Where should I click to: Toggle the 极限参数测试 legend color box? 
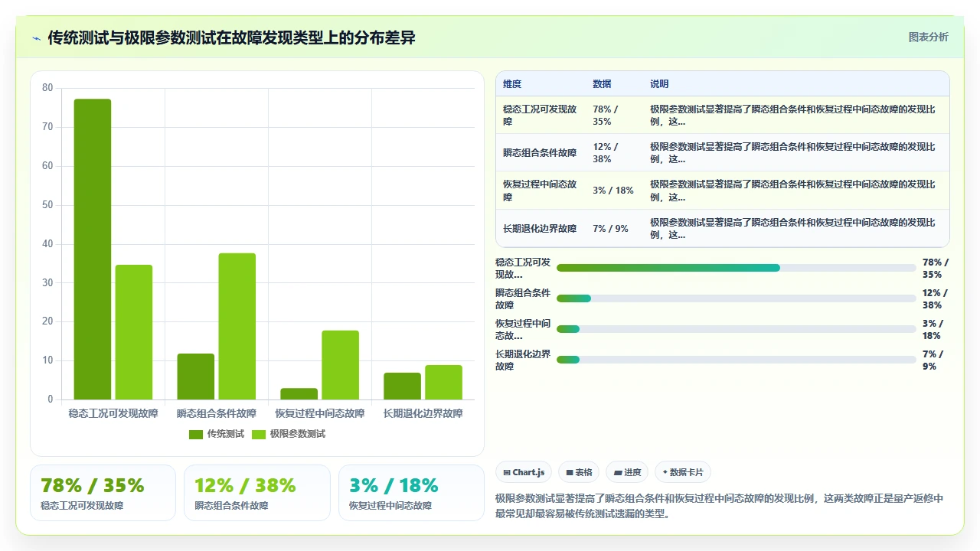[x=259, y=434]
